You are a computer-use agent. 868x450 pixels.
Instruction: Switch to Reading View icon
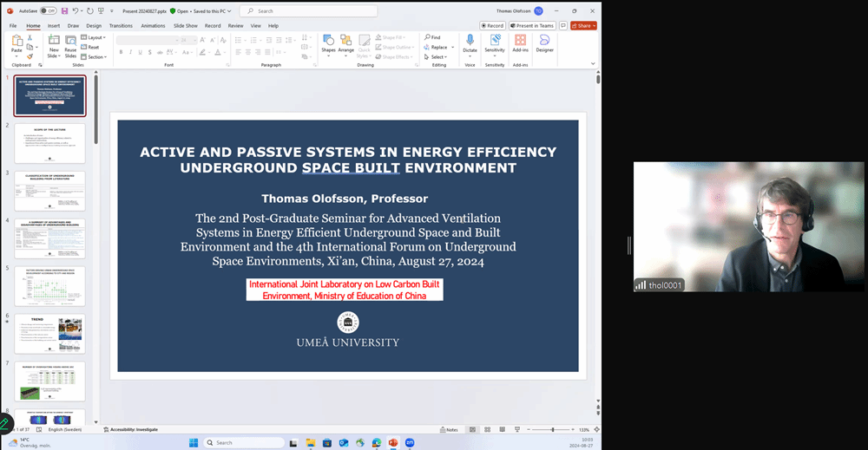click(502, 429)
